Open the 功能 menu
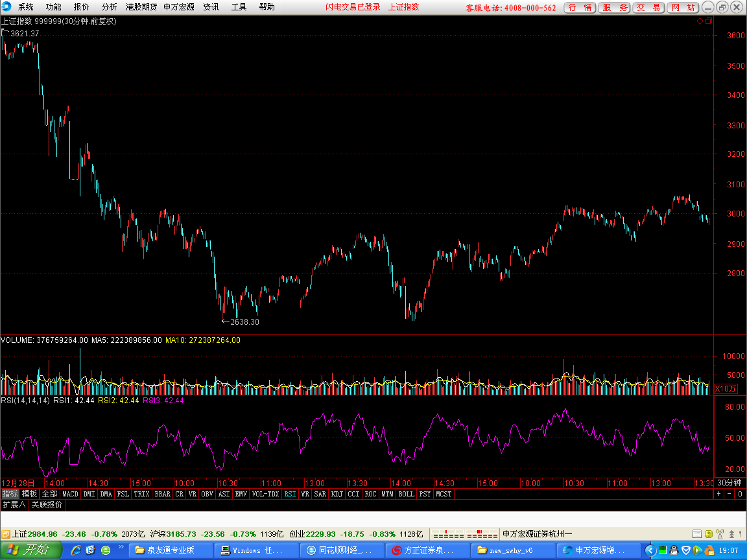The image size is (747, 560). pyautogui.click(x=53, y=6)
